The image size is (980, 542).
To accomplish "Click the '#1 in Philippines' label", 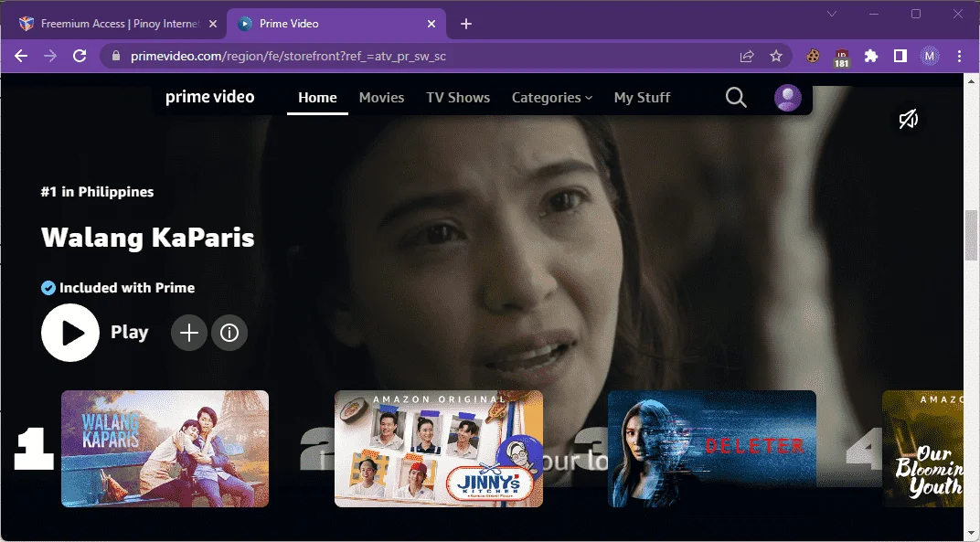I will click(98, 192).
